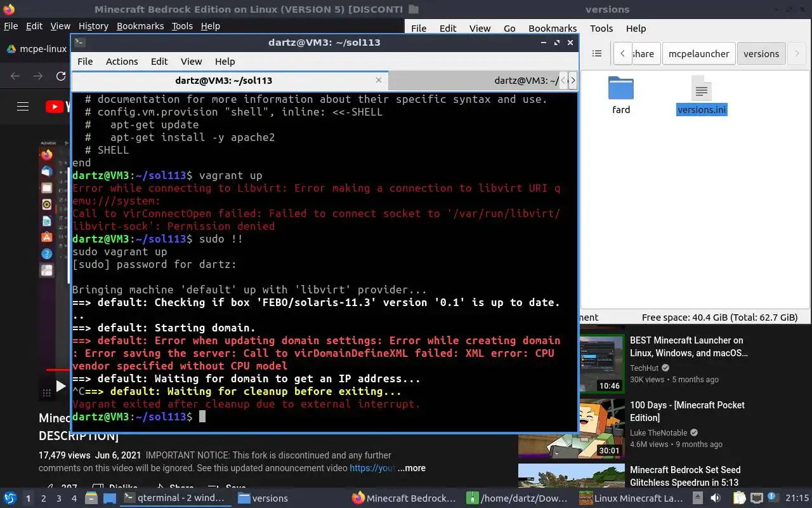Open the network tray icon

(757, 498)
